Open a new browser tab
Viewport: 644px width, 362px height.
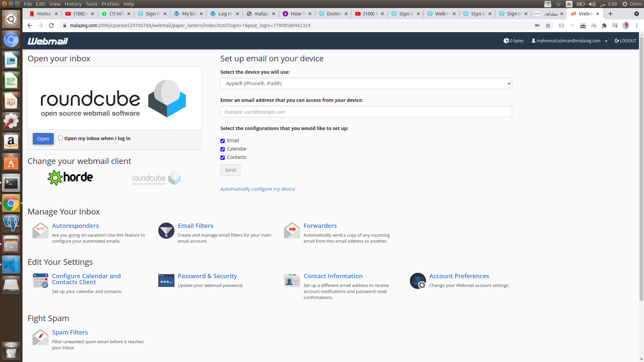pyautogui.click(x=610, y=14)
